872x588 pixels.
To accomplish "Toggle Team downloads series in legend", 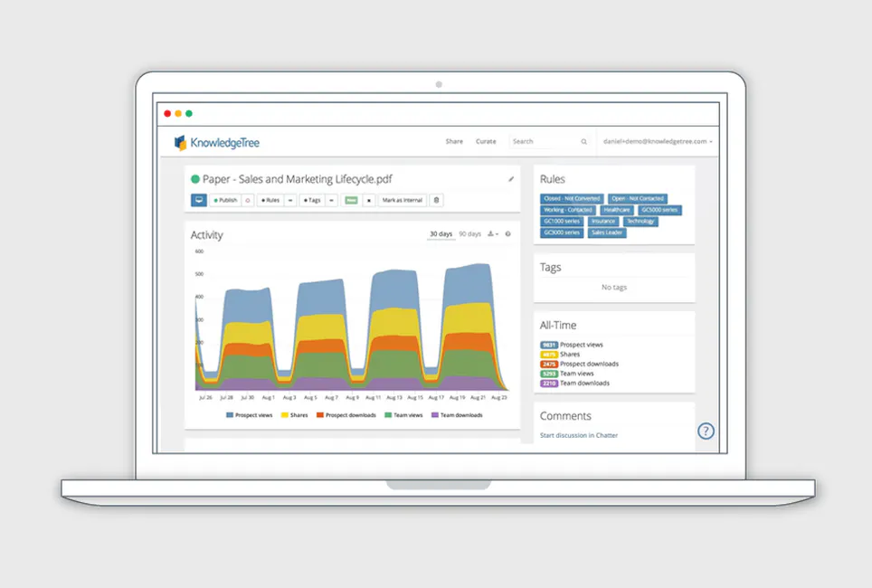I will [457, 415].
